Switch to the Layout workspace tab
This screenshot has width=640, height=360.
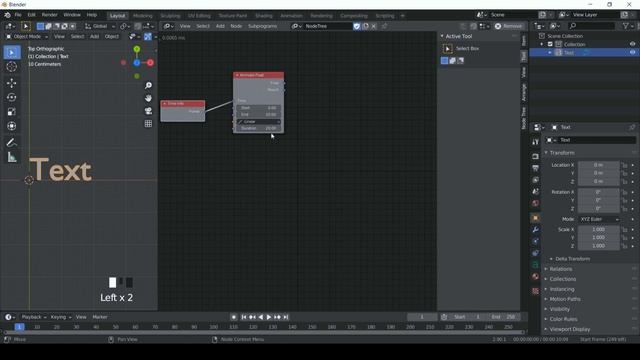tap(117, 16)
